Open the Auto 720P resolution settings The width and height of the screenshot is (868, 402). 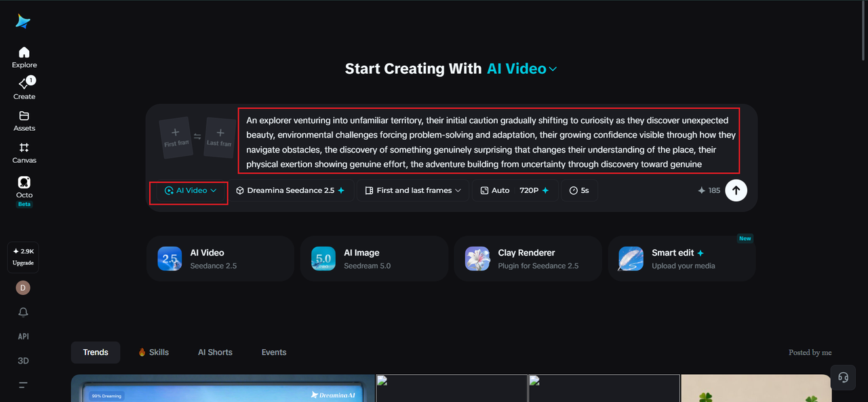click(515, 190)
